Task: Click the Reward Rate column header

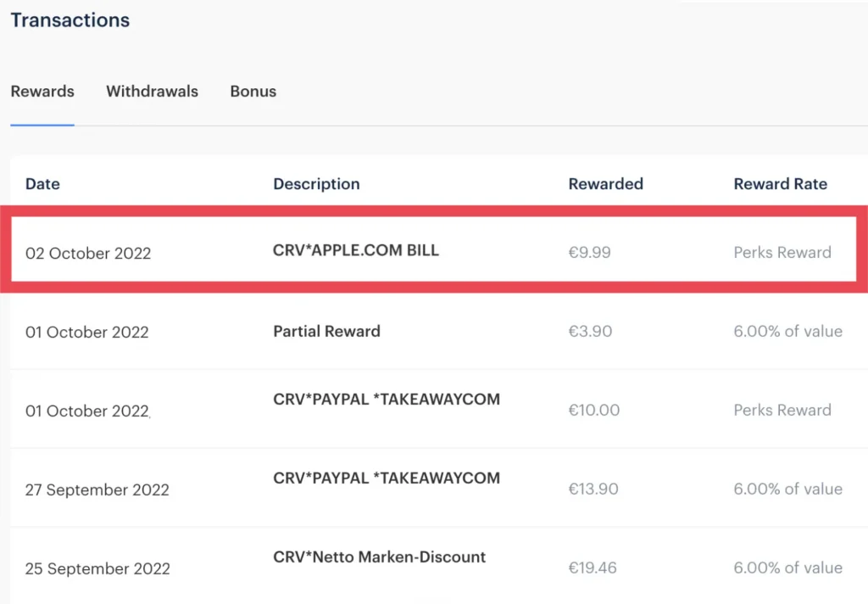Action: [780, 184]
